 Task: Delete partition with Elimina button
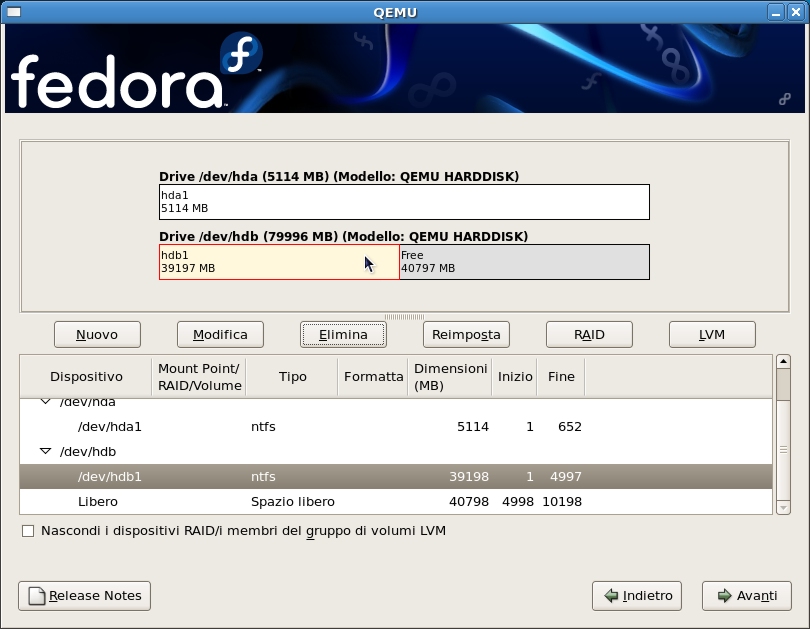[x=343, y=335]
